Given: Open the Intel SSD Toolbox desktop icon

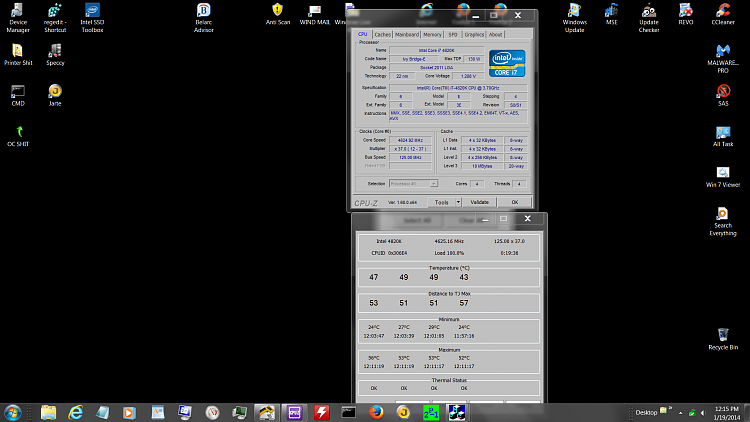Looking at the screenshot, I should click(x=92, y=18).
